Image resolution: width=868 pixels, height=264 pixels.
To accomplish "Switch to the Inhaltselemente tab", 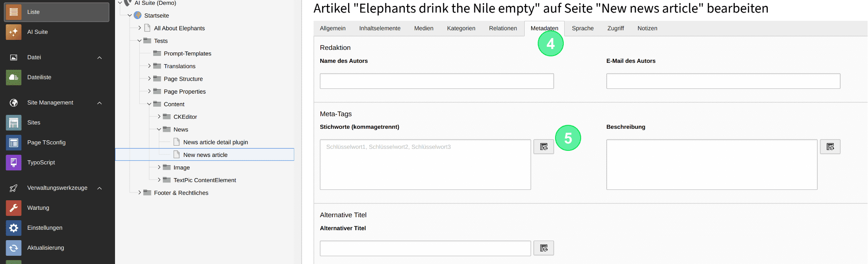I will tap(380, 28).
